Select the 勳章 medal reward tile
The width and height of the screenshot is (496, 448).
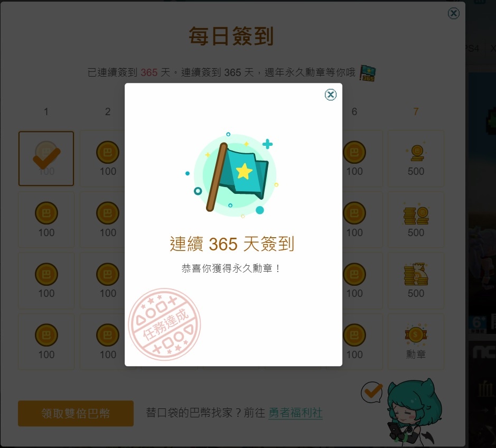[x=416, y=341]
